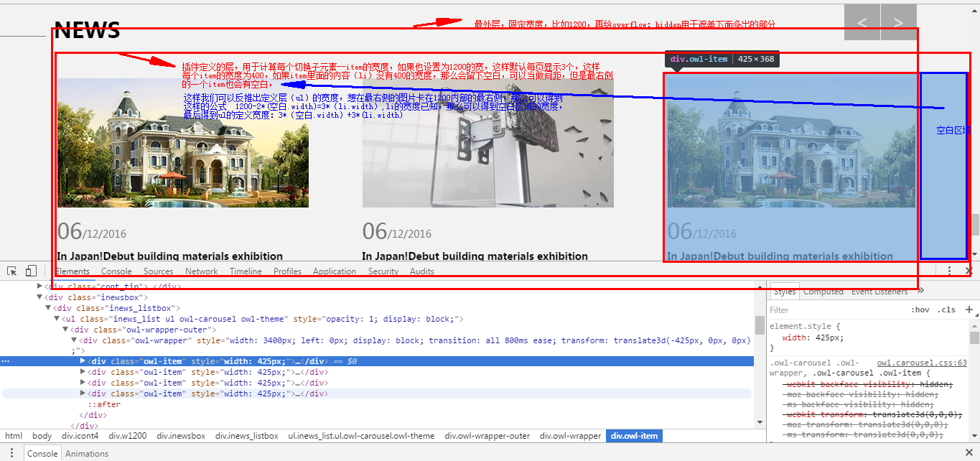Switch to the Console panel tab

click(116, 271)
